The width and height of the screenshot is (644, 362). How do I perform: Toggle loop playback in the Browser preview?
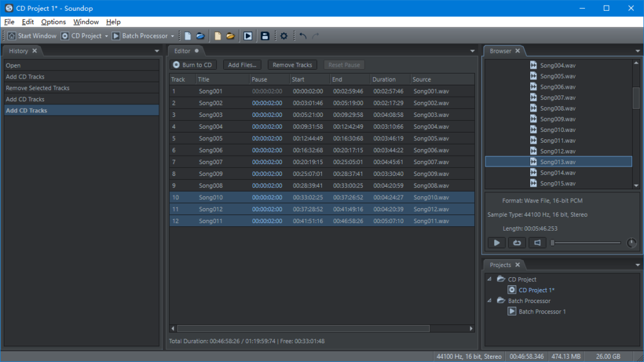pos(516,243)
